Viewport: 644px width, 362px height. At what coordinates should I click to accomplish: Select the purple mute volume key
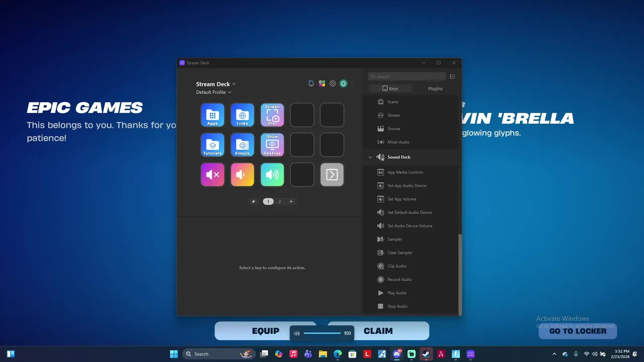[x=212, y=174]
